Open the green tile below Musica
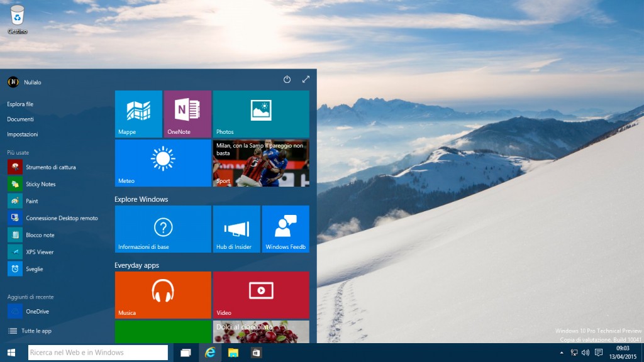644x362 pixels. (x=163, y=332)
